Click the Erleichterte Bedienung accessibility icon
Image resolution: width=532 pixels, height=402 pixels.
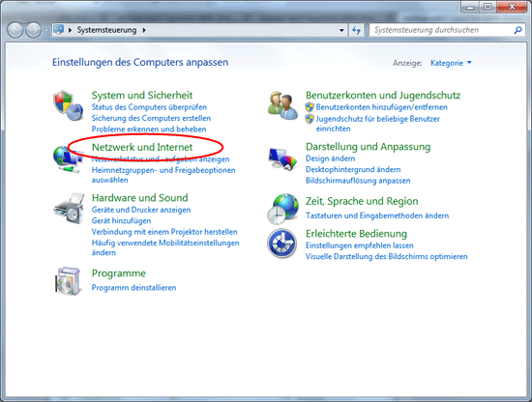[281, 244]
